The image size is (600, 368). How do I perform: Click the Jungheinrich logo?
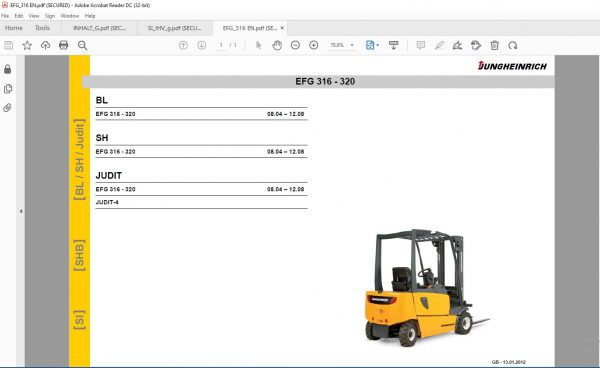[x=512, y=66]
